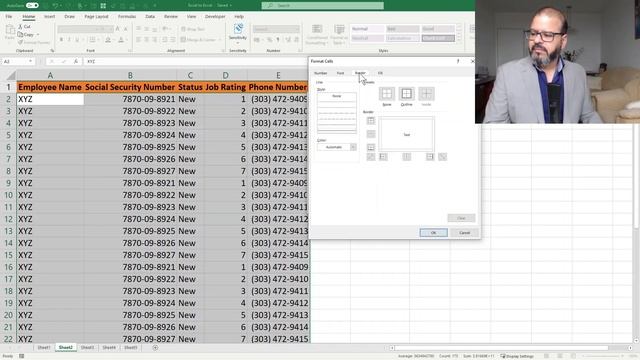Toggle Underline formatting in Font group
This screenshot has width=640, height=360.
pyautogui.click(x=77, y=40)
